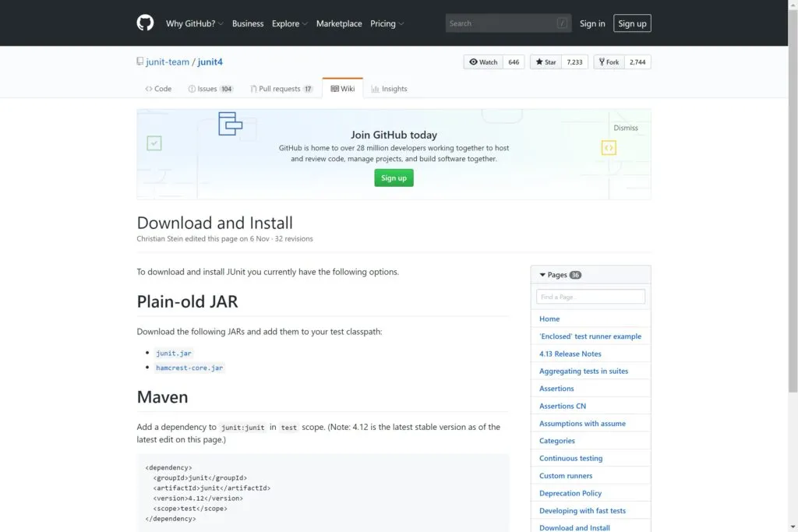The image size is (798, 532).
Task: Switch to the Pull requests tab
Action: coord(281,89)
